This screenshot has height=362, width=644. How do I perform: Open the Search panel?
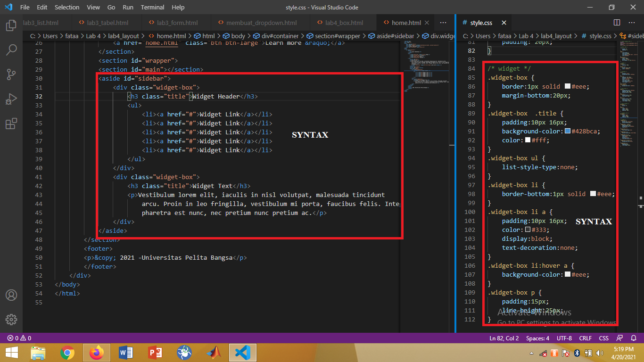coord(11,49)
